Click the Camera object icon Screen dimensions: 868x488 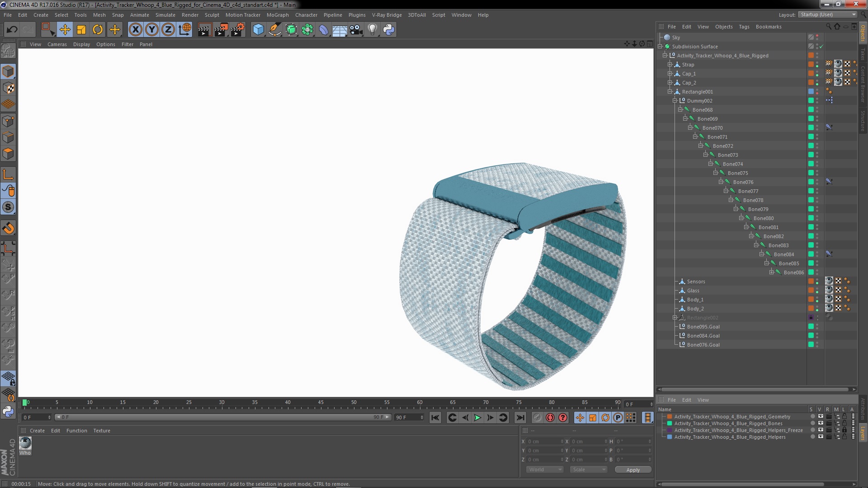click(356, 30)
